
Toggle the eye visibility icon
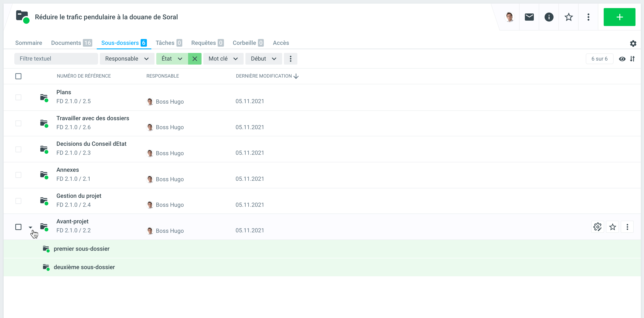(x=622, y=59)
